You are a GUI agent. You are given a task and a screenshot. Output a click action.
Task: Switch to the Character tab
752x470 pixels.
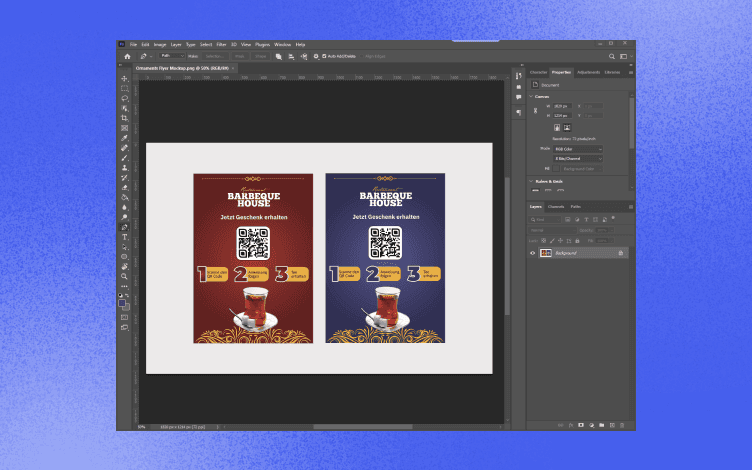(x=538, y=72)
